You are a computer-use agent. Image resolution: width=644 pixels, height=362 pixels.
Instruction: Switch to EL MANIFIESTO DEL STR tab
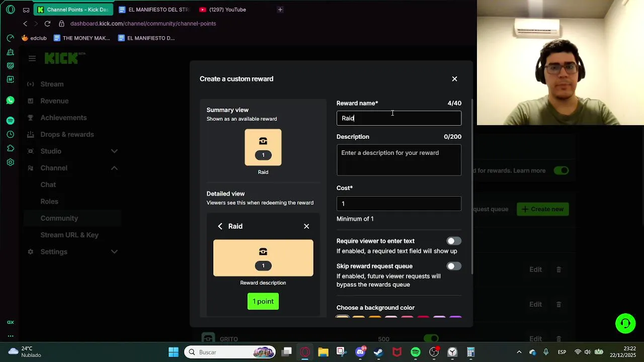(154, 10)
